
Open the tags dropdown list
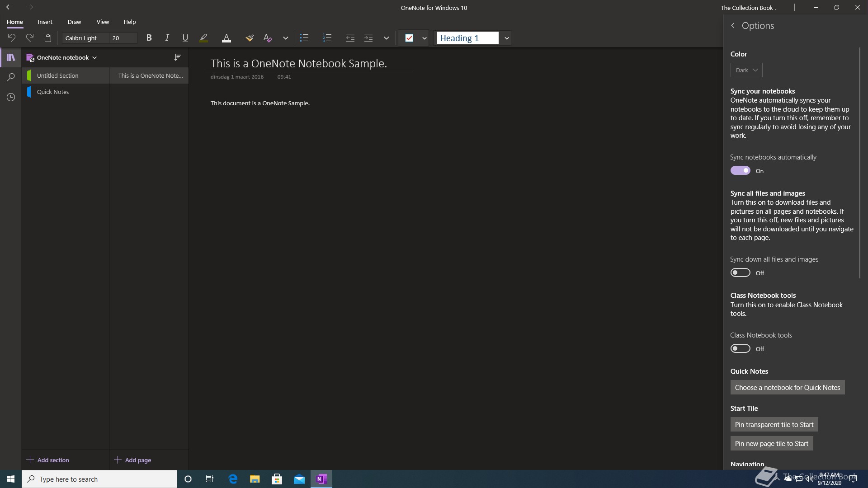click(x=424, y=38)
